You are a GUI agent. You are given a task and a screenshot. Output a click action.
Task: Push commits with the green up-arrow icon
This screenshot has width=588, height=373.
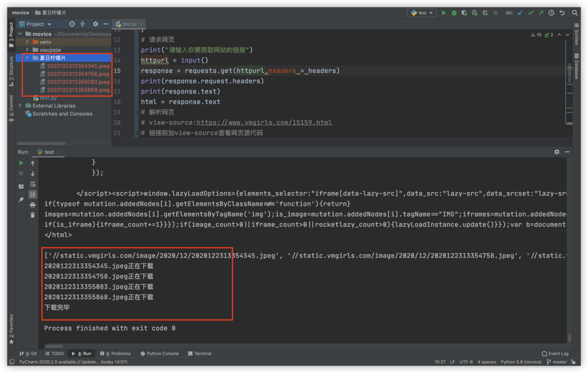click(x=541, y=13)
